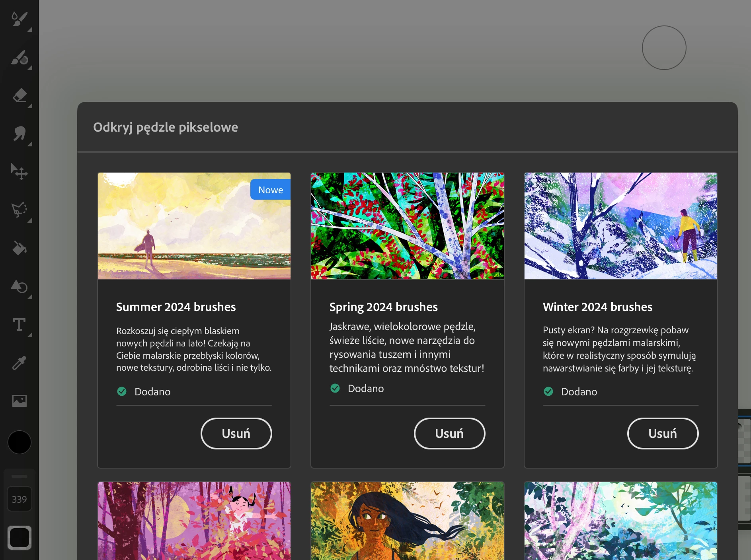Open the Place Image tool
The width and height of the screenshot is (751, 560).
[x=19, y=401]
